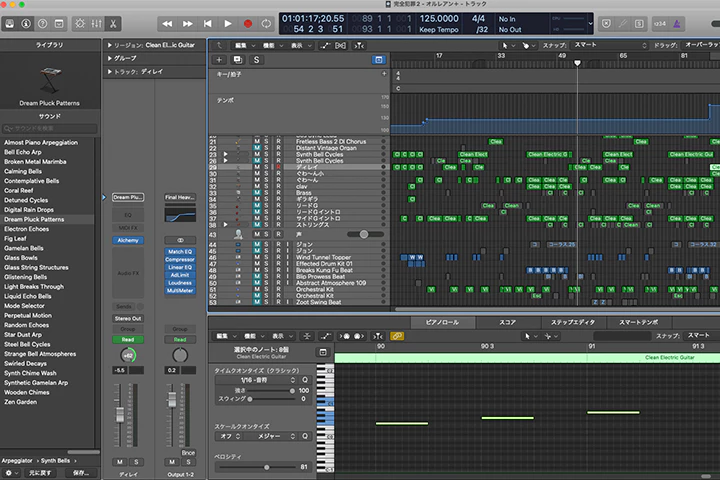The width and height of the screenshot is (720, 480).
Task: Toggle the Inspector info button
Action: click(26, 23)
